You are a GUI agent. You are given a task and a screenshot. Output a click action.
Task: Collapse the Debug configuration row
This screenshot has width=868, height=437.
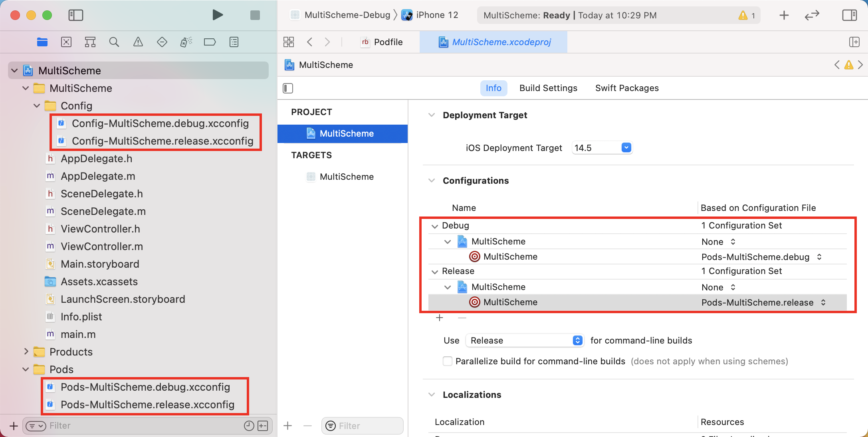pos(434,226)
